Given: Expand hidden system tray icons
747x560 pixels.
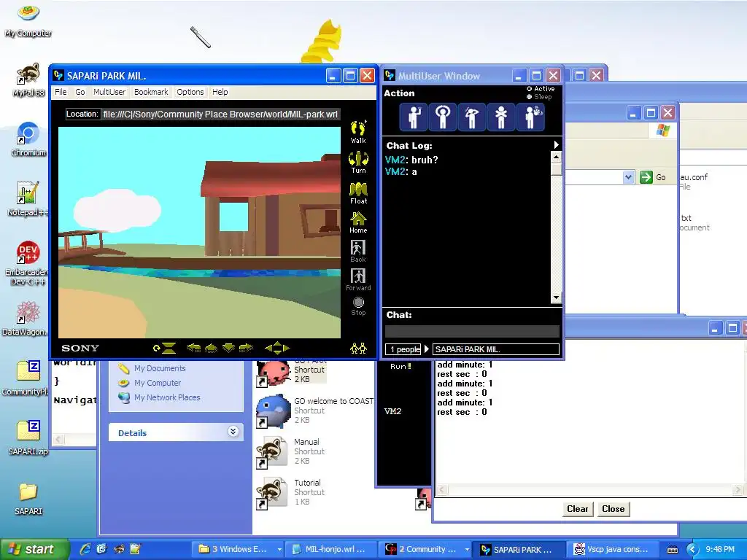Looking at the screenshot, I should click(692, 550).
